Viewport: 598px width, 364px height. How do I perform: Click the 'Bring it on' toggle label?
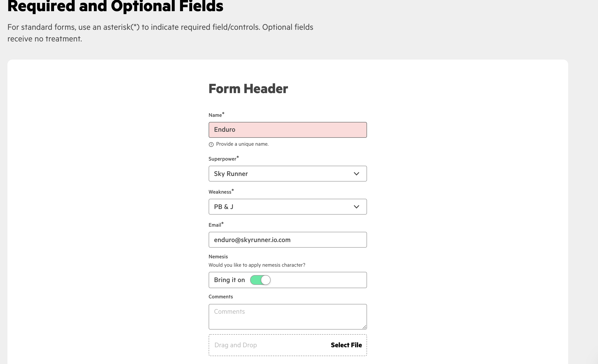pyautogui.click(x=229, y=280)
